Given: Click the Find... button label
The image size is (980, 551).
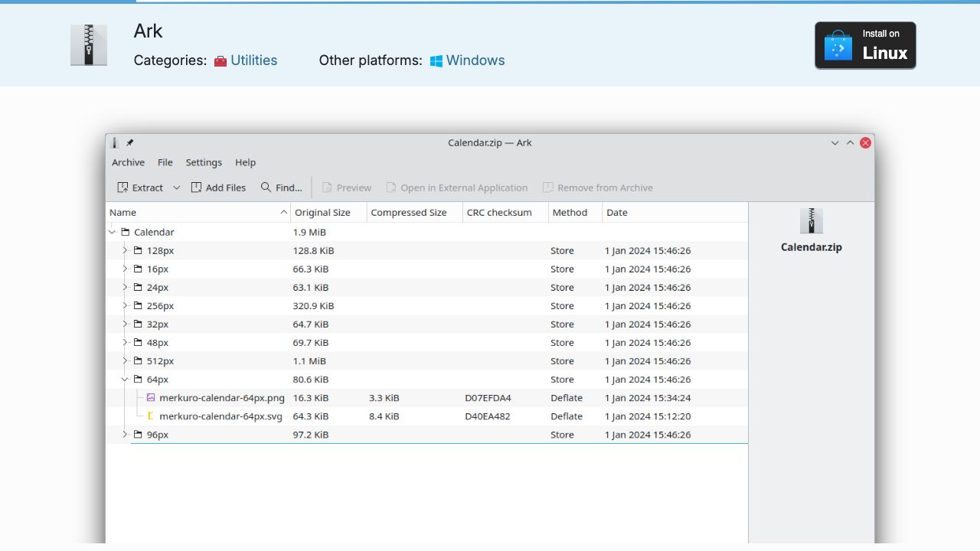Looking at the screenshot, I should (x=289, y=187).
